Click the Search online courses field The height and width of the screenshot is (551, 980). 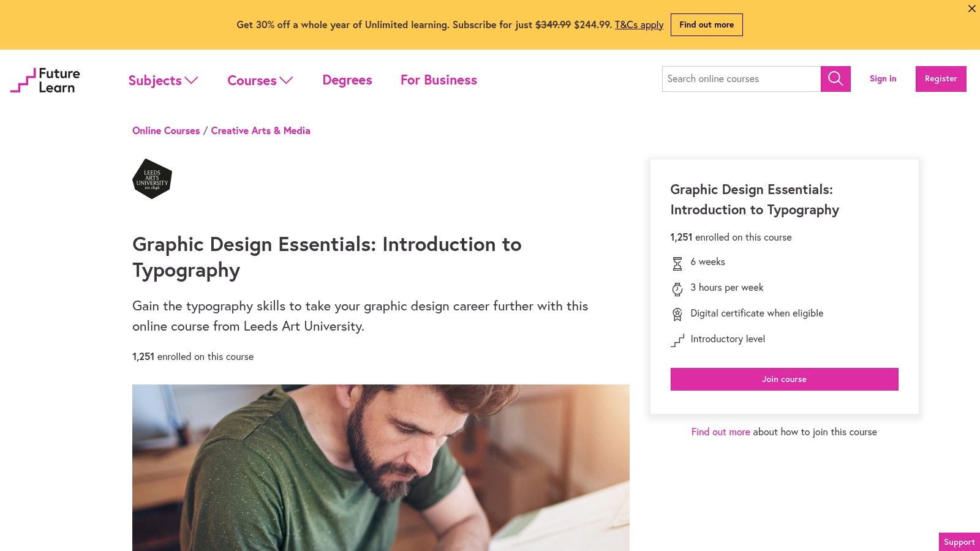click(741, 79)
